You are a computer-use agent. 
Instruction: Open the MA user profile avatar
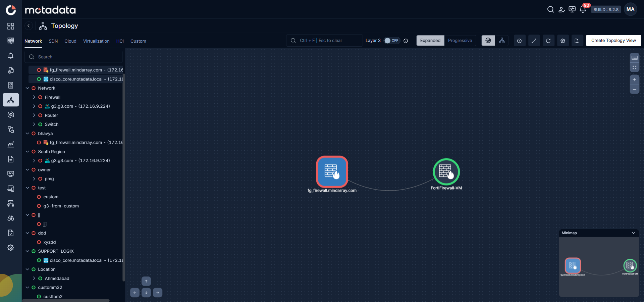point(631,9)
